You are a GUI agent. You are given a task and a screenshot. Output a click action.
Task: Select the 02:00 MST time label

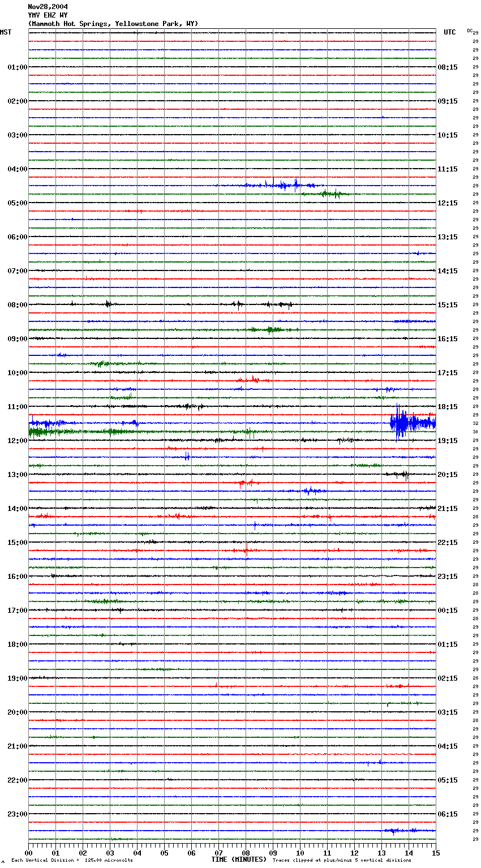click(18, 101)
